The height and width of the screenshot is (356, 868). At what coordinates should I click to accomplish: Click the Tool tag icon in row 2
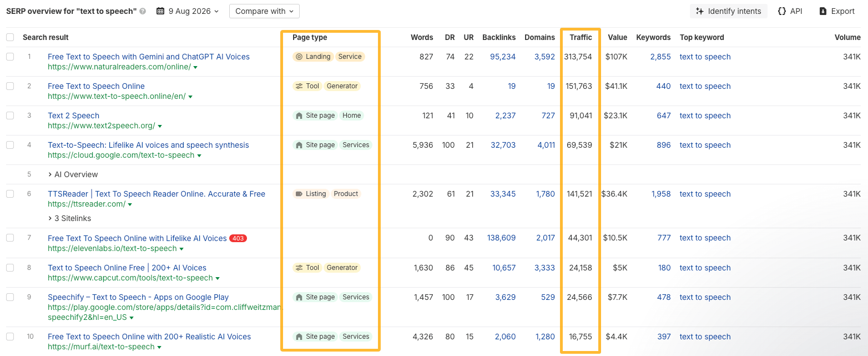click(299, 86)
